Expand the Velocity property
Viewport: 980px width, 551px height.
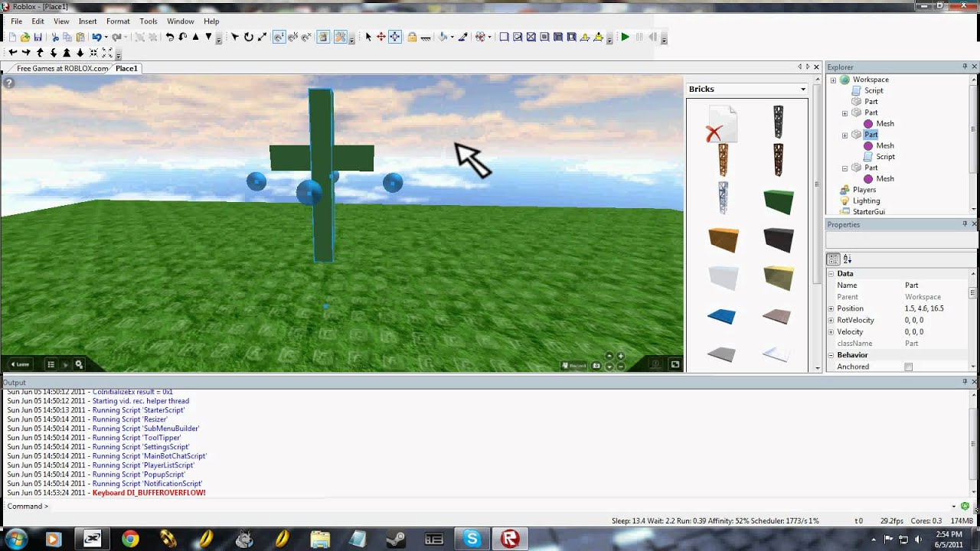831,331
